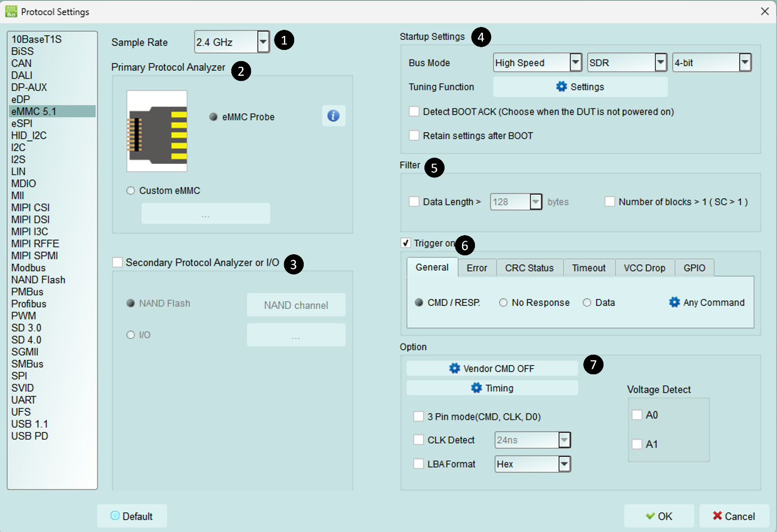
Task: Select SD 4.0 in the protocol list
Action: pyautogui.click(x=52, y=340)
